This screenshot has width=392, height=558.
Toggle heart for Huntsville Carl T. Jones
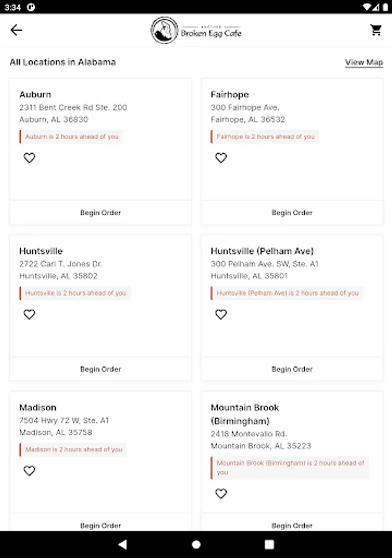(x=29, y=314)
